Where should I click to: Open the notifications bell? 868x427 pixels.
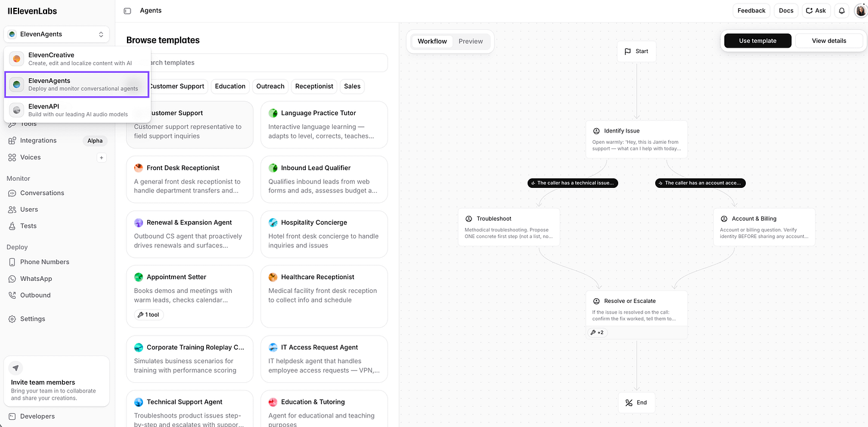(x=842, y=11)
